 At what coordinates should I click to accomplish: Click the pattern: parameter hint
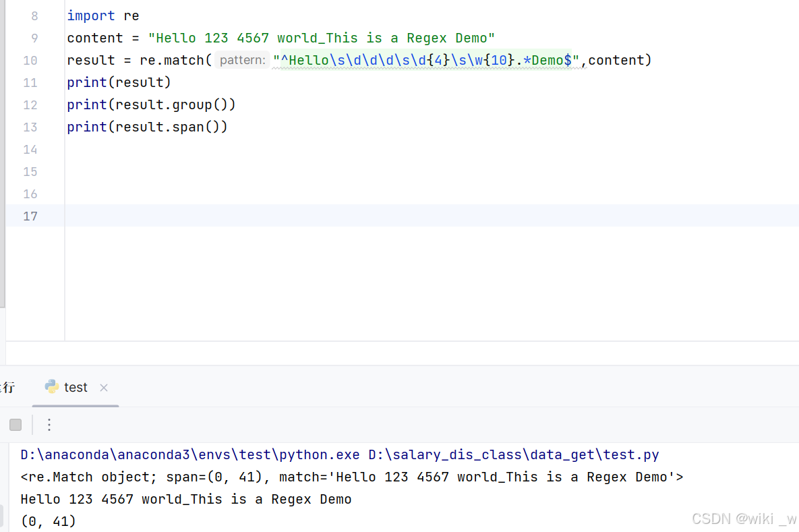(242, 60)
